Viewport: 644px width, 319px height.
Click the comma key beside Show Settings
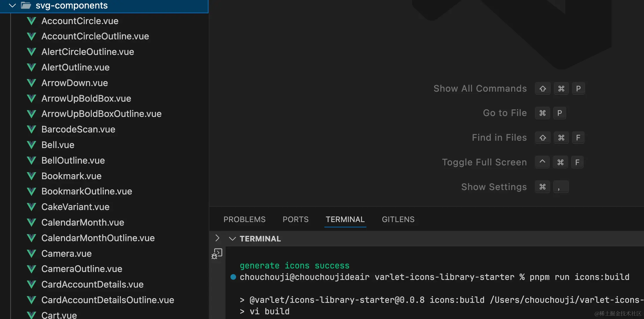pyautogui.click(x=561, y=187)
